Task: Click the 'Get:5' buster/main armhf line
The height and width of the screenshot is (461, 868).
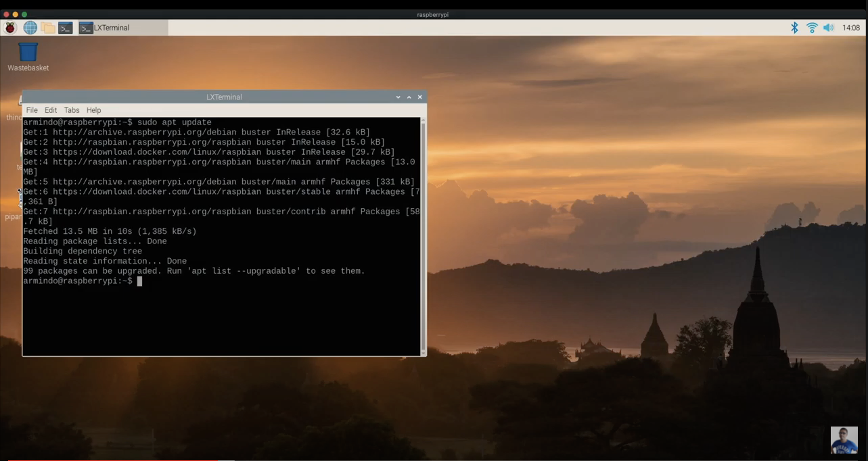Action: pos(219,182)
